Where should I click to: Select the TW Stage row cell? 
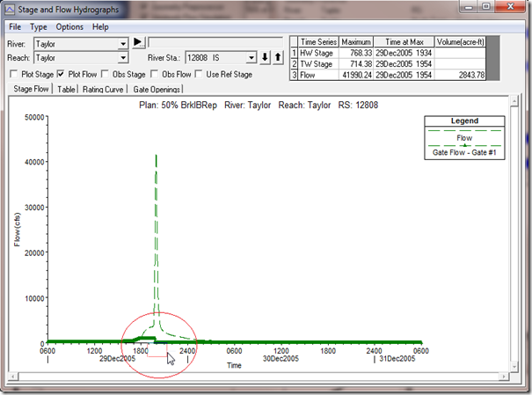click(318, 64)
